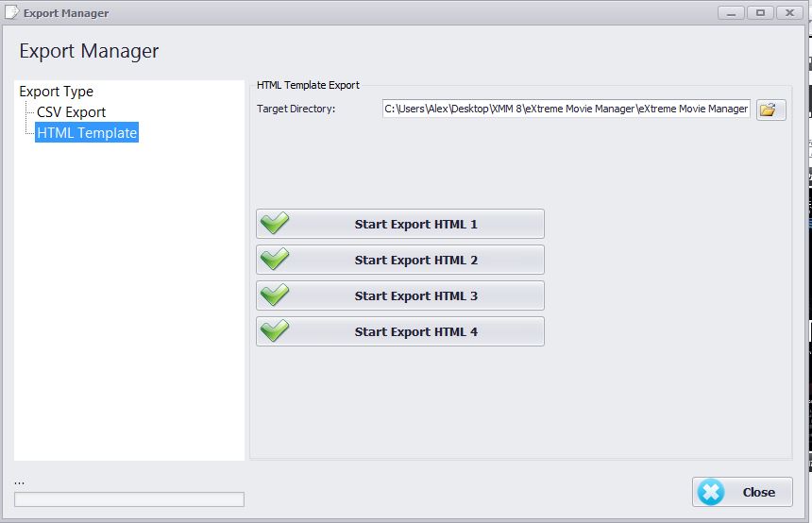812x523 pixels.
Task: Click the empty export progress bar
Action: [x=129, y=499]
